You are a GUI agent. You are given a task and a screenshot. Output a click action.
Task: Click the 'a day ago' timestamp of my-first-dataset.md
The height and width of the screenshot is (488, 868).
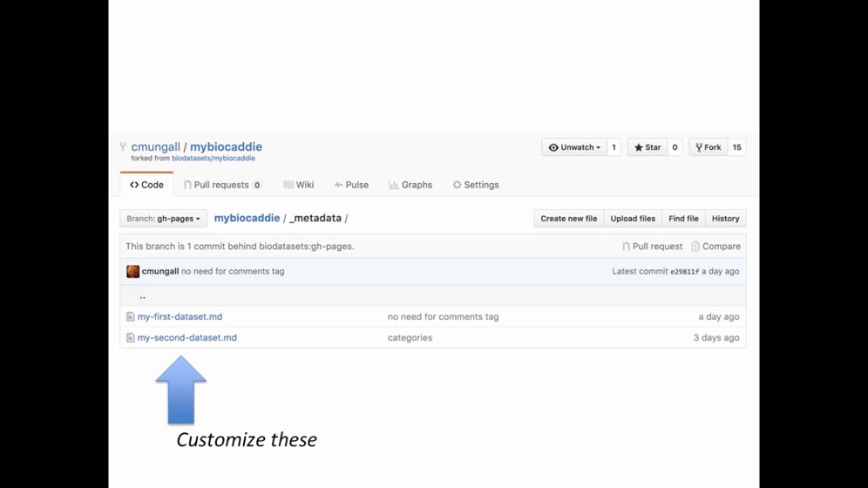pos(719,317)
